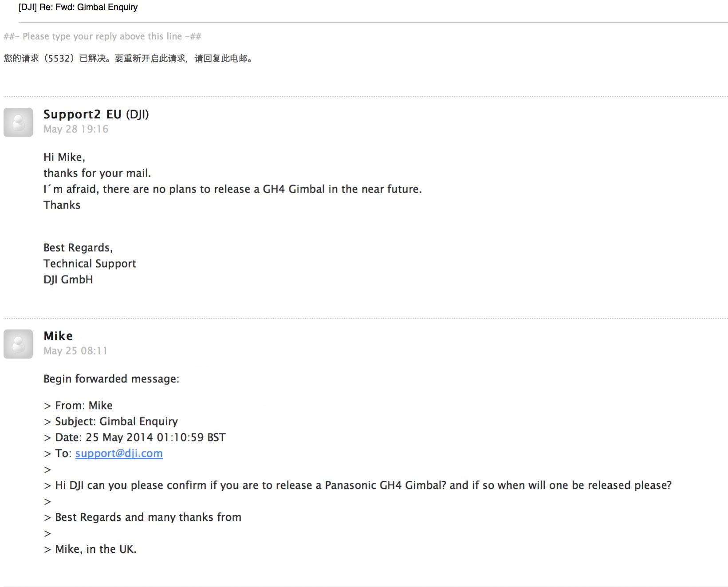Click the 'Begin forwarded message:' text
This screenshot has width=728, height=587.
click(x=111, y=378)
